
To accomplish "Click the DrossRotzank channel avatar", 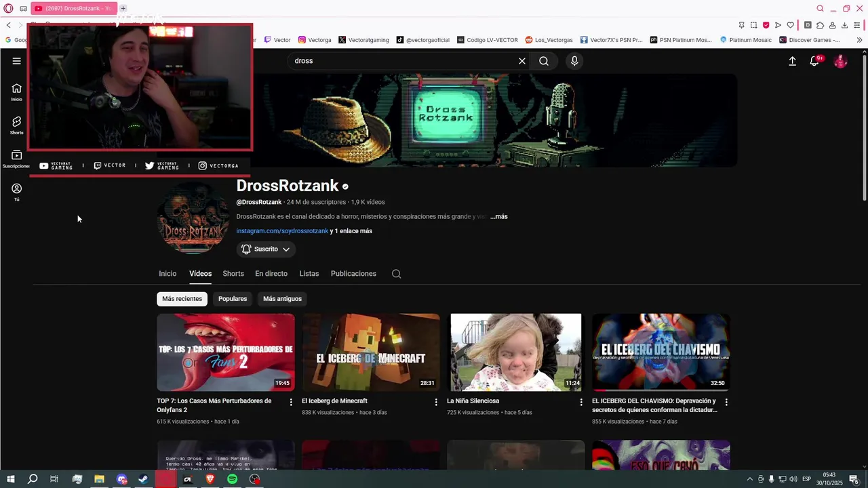I will 193,218.
